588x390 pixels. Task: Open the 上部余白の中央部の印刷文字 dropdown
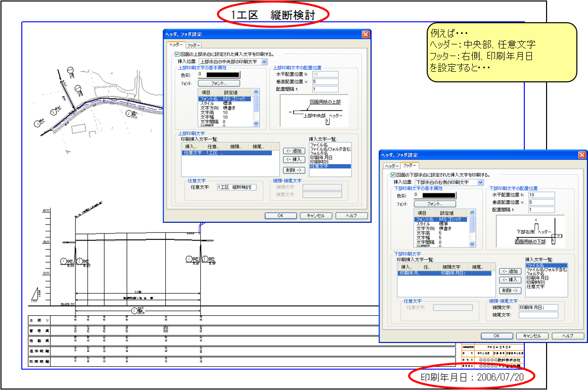[x=264, y=62]
